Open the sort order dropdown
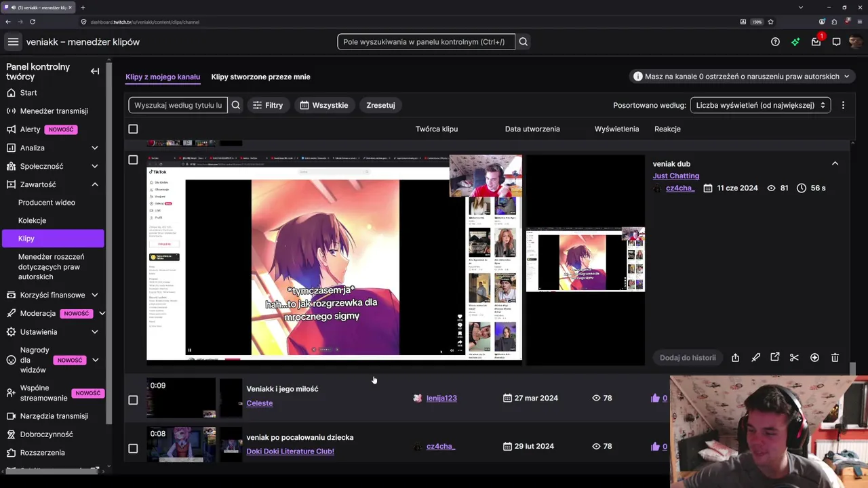Screen dimensions: 868x488 (x=760, y=105)
